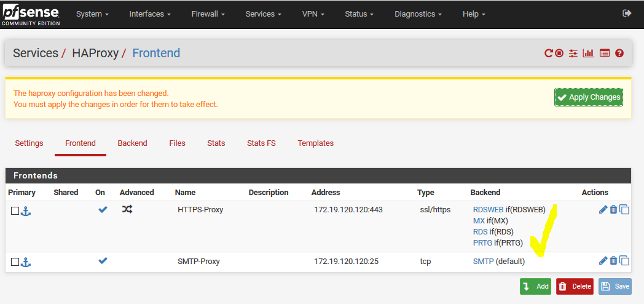Open related log entries icon
This screenshot has height=304, width=644.
pyautogui.click(x=605, y=53)
